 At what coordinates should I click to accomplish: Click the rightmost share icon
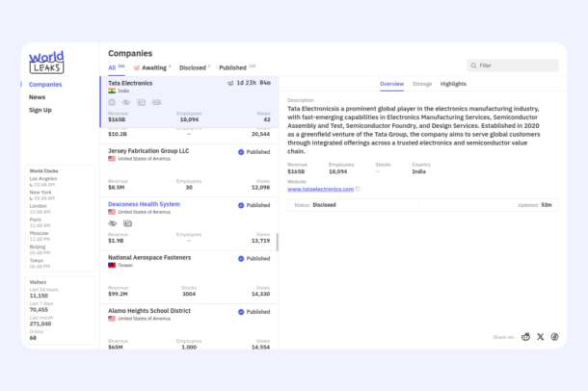(x=554, y=337)
